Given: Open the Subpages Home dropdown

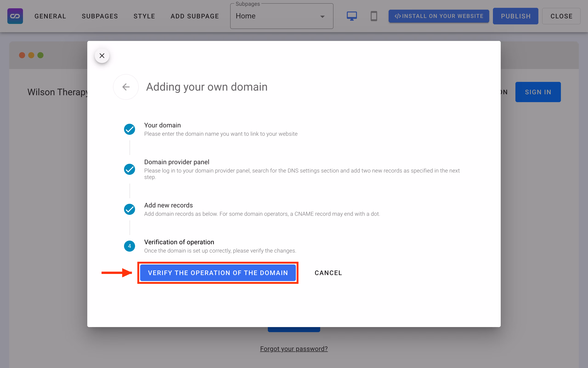Looking at the screenshot, I should pyautogui.click(x=282, y=16).
